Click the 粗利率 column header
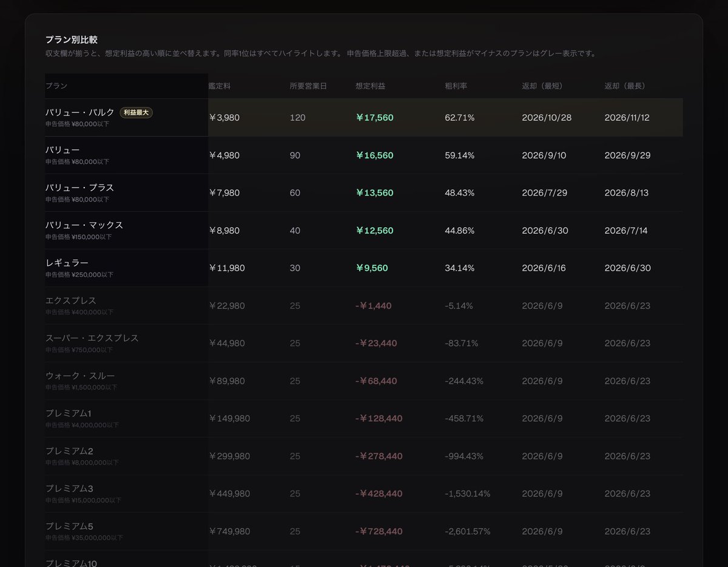728x567 pixels. coord(456,86)
